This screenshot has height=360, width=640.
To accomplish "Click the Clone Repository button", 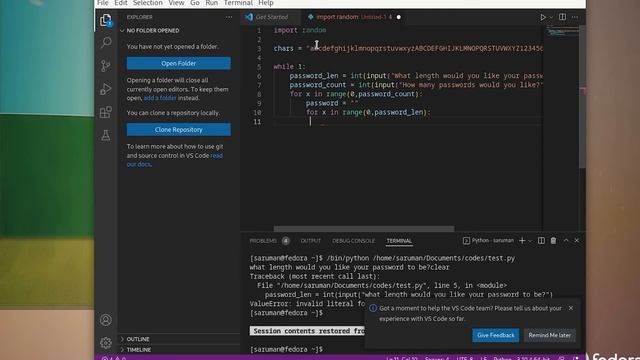I will (x=178, y=129).
